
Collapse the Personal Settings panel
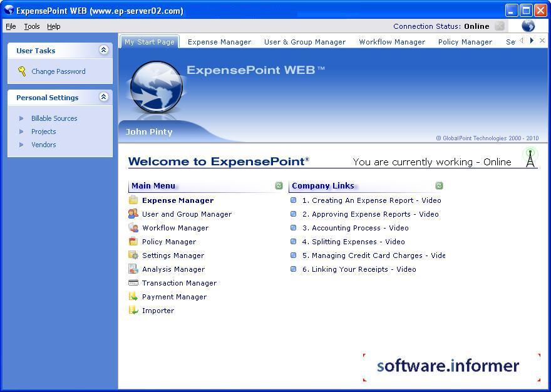click(104, 96)
